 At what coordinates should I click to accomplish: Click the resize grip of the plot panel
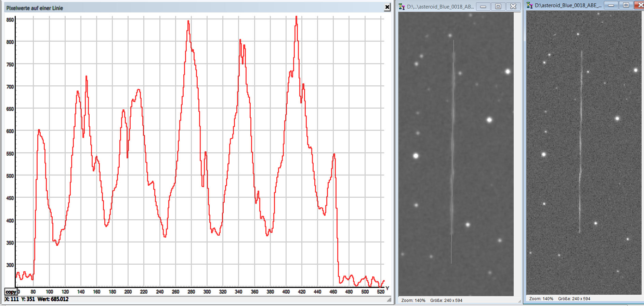(389, 300)
